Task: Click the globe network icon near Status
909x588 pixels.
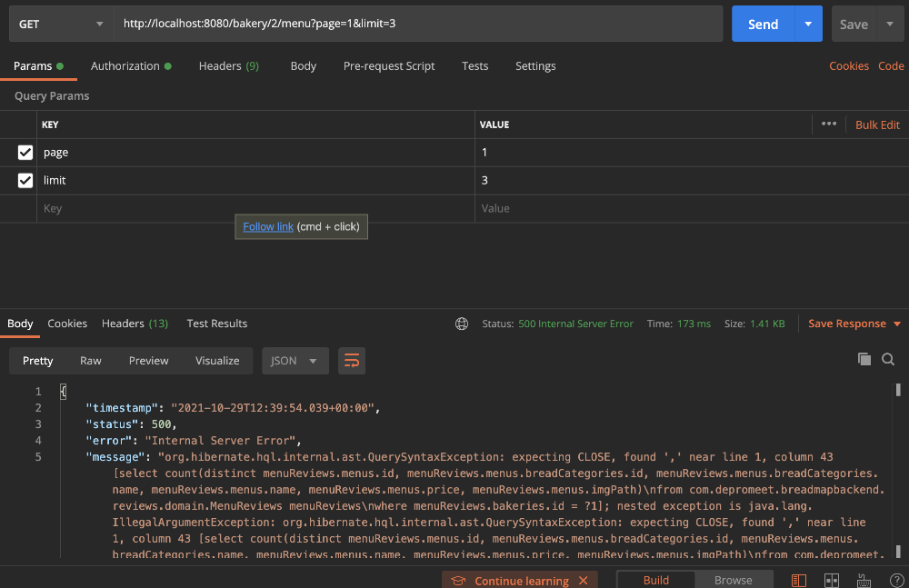Action: tap(462, 324)
